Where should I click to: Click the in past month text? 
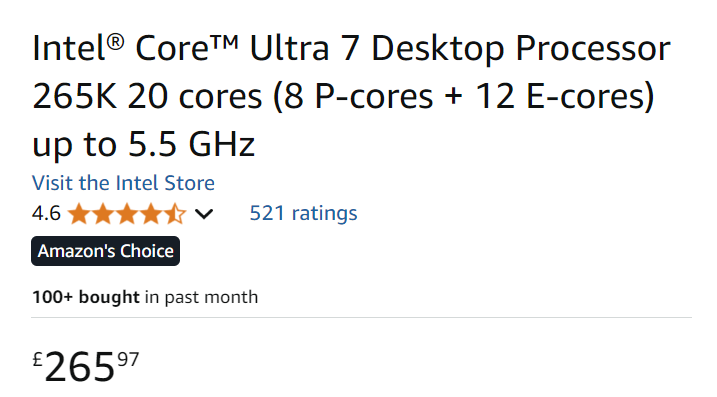coord(202,297)
